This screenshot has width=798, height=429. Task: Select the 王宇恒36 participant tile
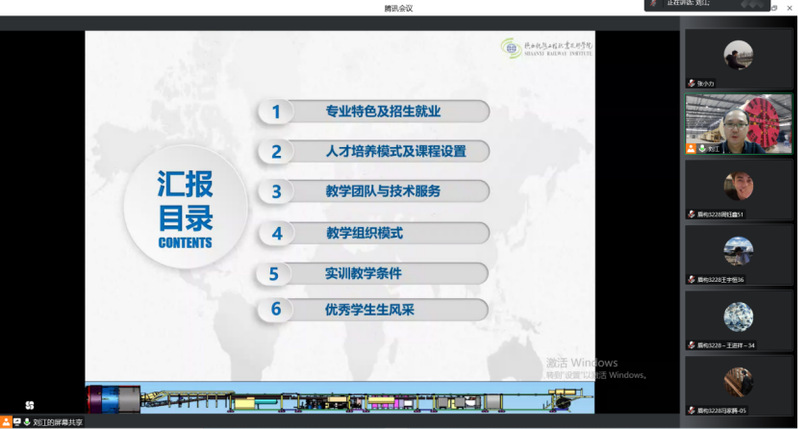click(738, 254)
